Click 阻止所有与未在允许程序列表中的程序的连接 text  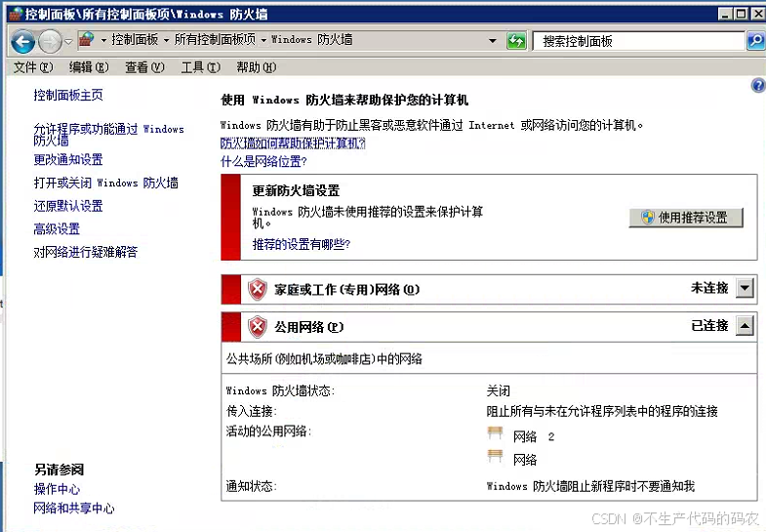click(602, 411)
